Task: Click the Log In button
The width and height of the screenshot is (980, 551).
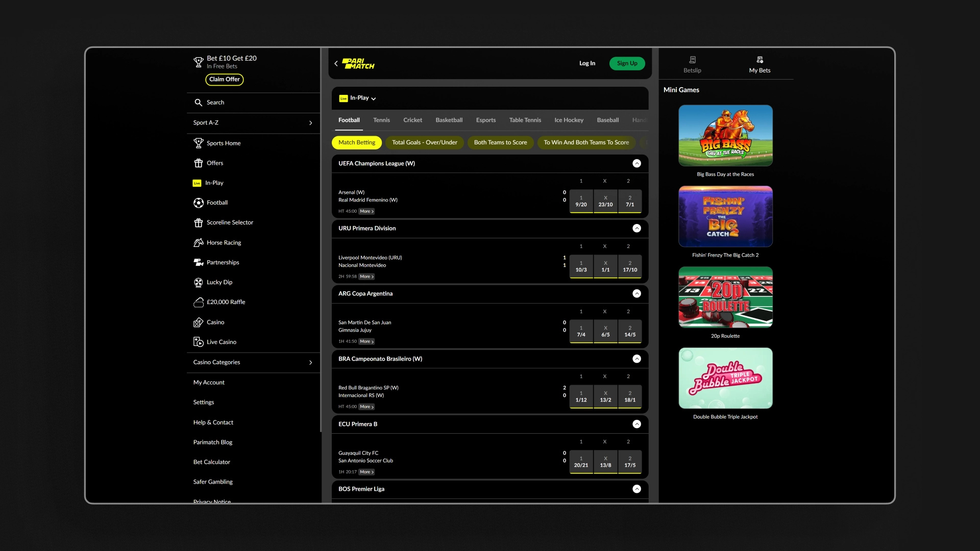Action: 587,64
